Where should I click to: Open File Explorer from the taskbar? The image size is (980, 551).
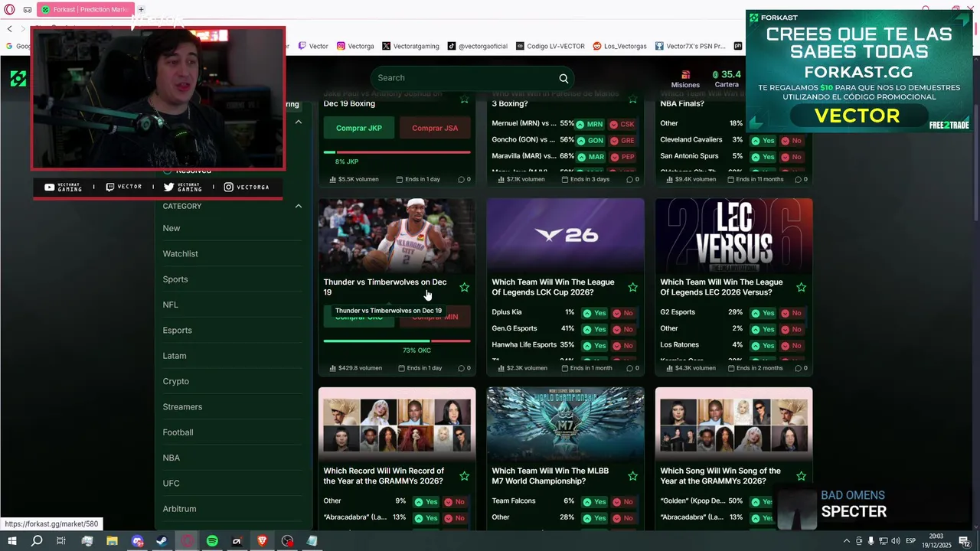(x=112, y=541)
